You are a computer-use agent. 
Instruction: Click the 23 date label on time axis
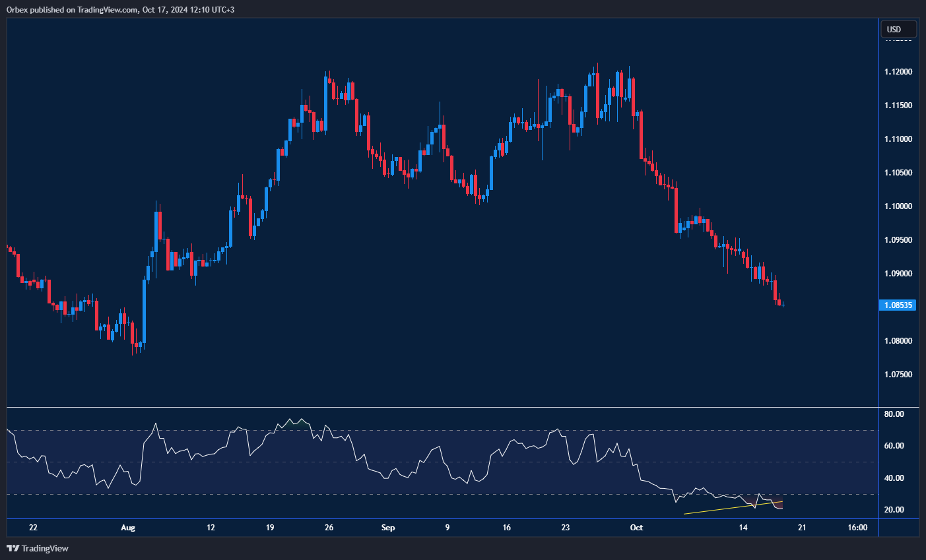tap(566, 528)
